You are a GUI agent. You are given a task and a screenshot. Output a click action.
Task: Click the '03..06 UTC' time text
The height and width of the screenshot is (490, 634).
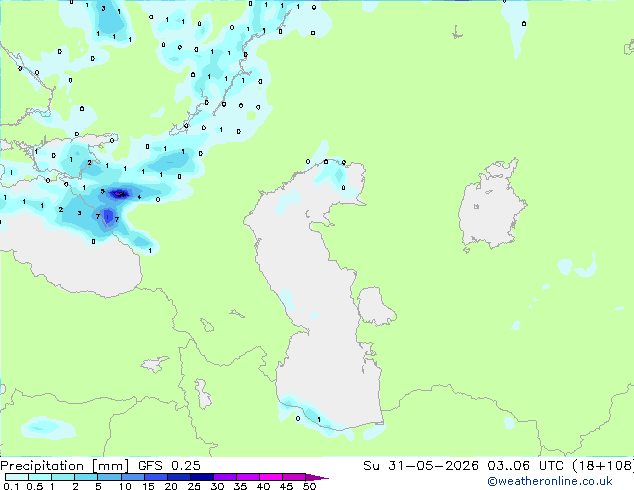click(525, 466)
